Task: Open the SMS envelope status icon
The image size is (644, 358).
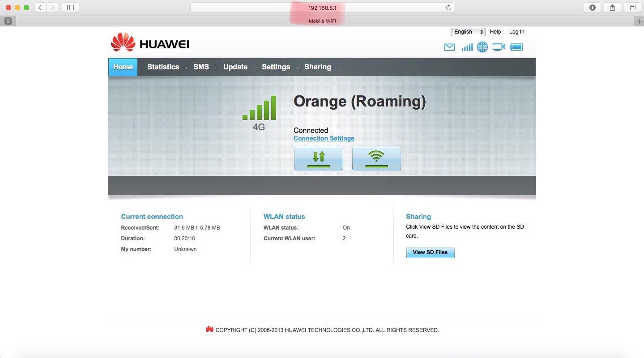Action: coord(449,47)
